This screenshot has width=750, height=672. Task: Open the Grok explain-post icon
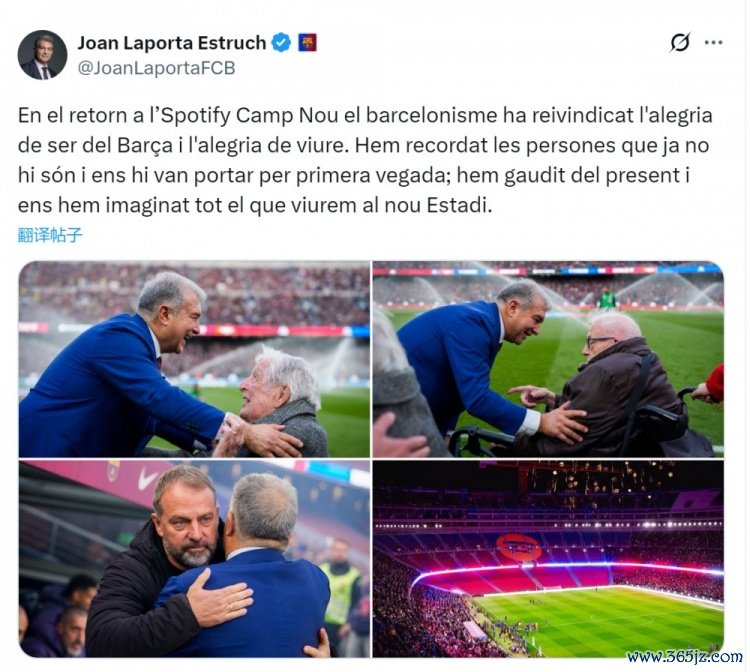[x=680, y=43]
